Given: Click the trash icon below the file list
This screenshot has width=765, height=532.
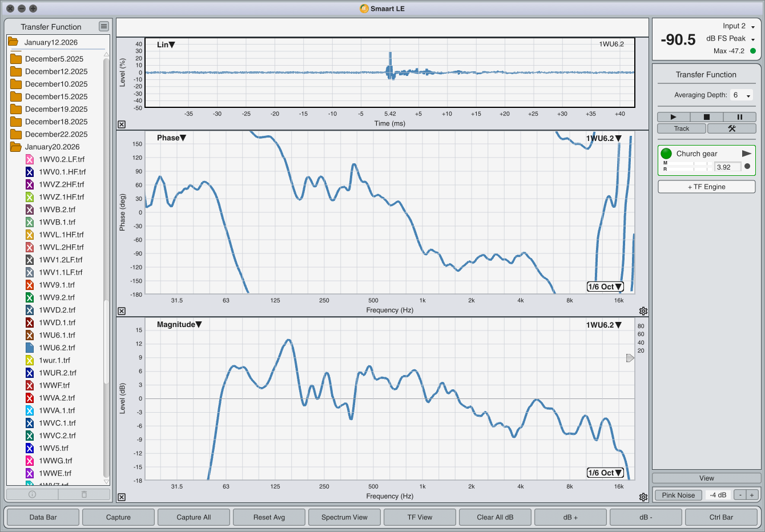Looking at the screenshot, I should pyautogui.click(x=84, y=494).
